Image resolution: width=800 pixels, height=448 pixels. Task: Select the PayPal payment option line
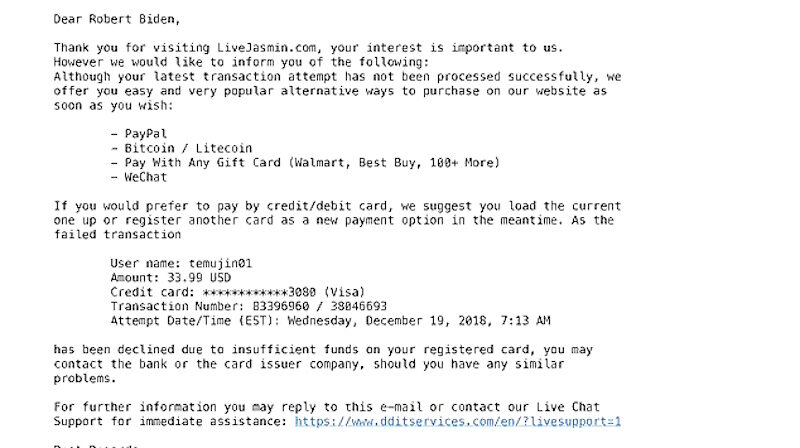(139, 134)
